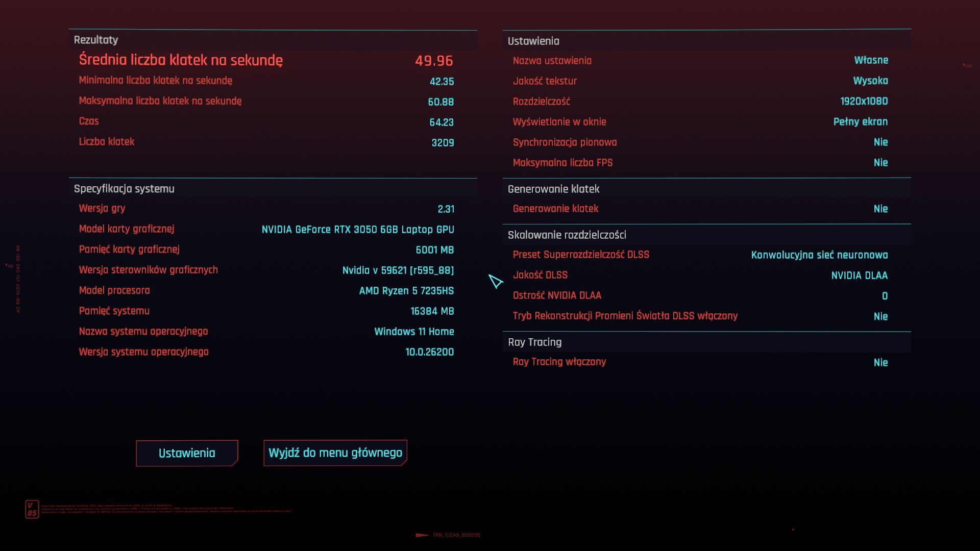The height and width of the screenshot is (551, 980).
Task: Click Windows 11 Home text
Action: click(414, 332)
